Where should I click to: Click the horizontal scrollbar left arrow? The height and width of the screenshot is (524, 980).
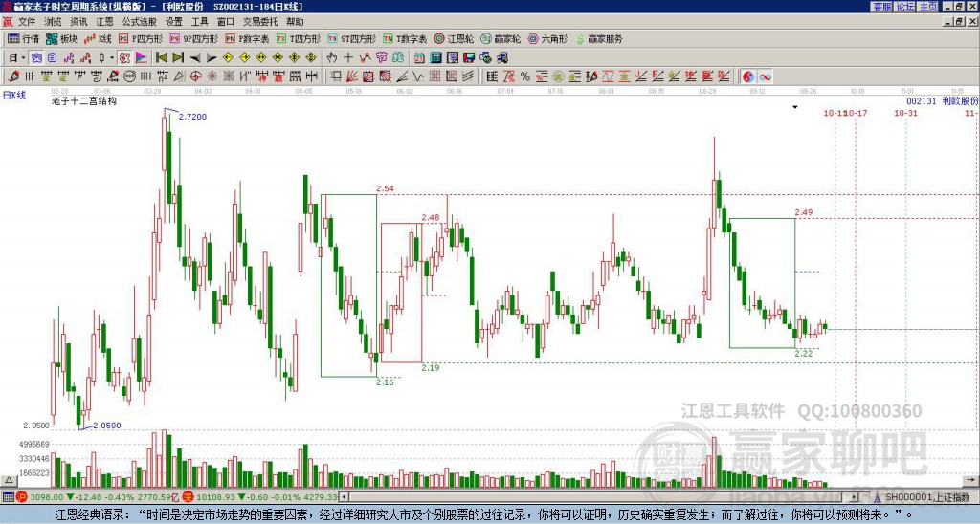coord(344,497)
